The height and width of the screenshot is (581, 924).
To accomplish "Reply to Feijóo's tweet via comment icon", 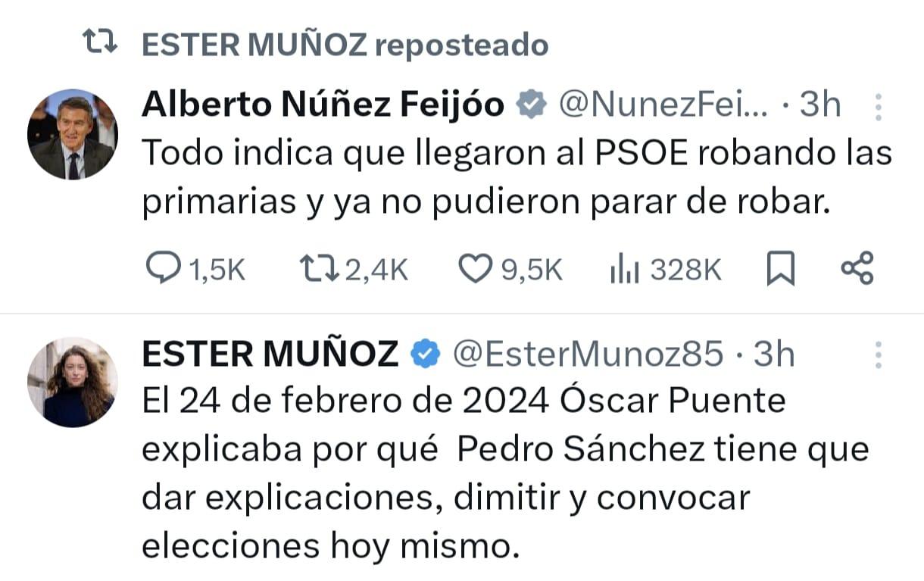I will pos(161,270).
